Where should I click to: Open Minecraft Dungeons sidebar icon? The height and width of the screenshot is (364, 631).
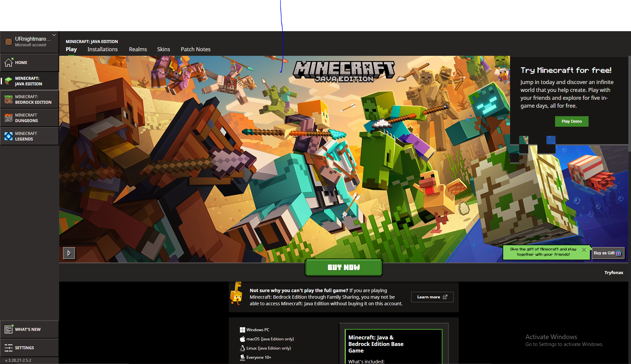point(9,118)
